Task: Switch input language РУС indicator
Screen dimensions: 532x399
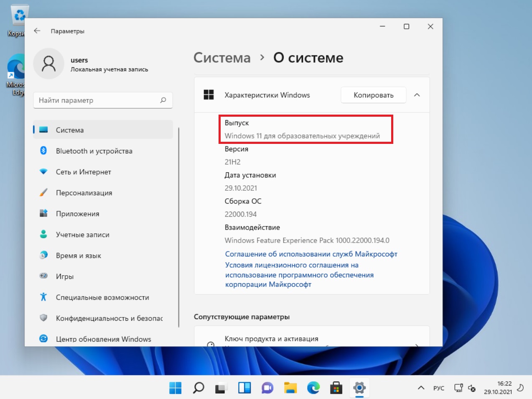Action: tap(439, 388)
